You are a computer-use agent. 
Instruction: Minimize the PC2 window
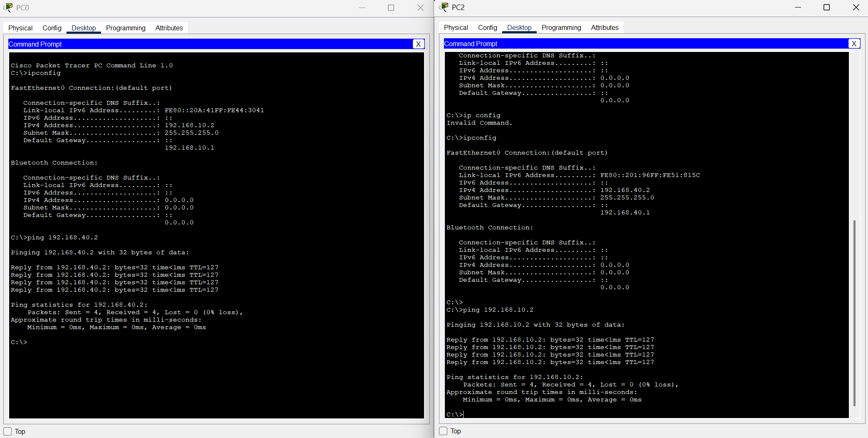tap(798, 7)
